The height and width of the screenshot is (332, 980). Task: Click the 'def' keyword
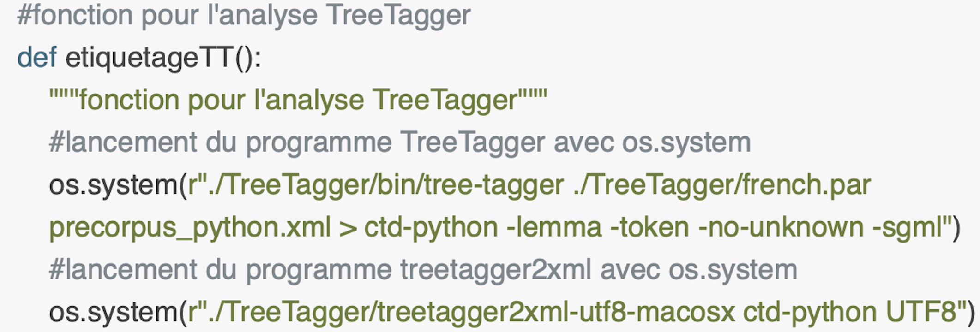click(x=37, y=58)
